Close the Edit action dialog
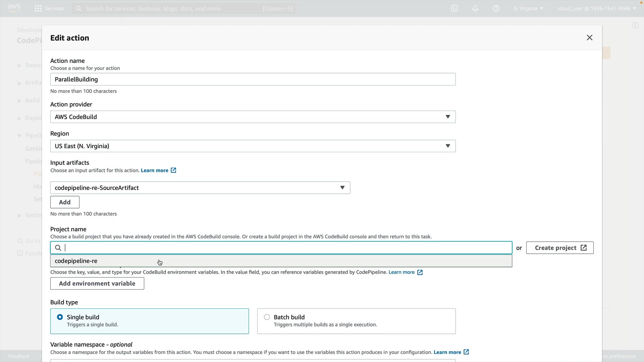 [589, 38]
